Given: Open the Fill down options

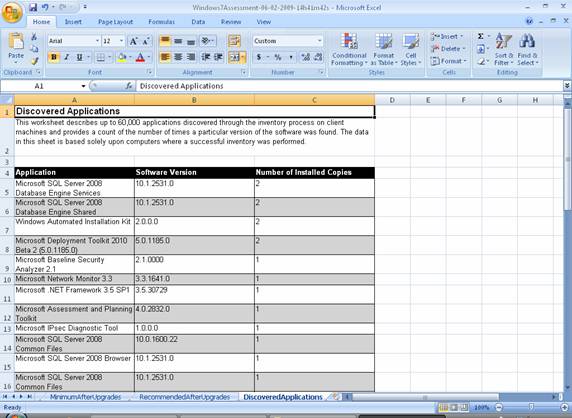Looking at the screenshot, I should pos(482,49).
